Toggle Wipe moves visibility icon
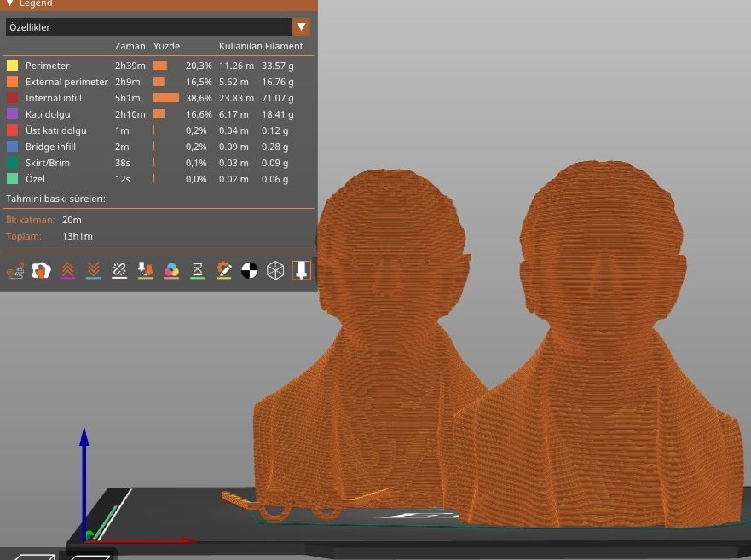Viewport: 751px width, 560px height. (41, 270)
